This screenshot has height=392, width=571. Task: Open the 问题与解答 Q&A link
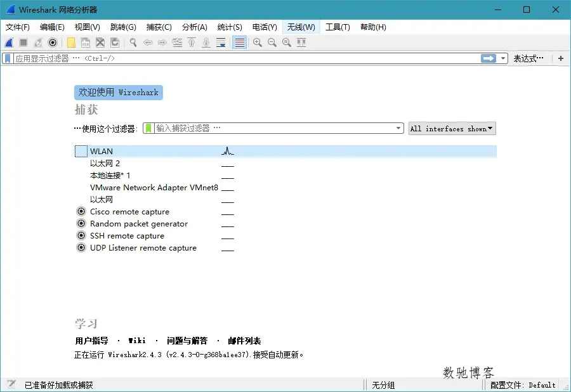point(187,341)
